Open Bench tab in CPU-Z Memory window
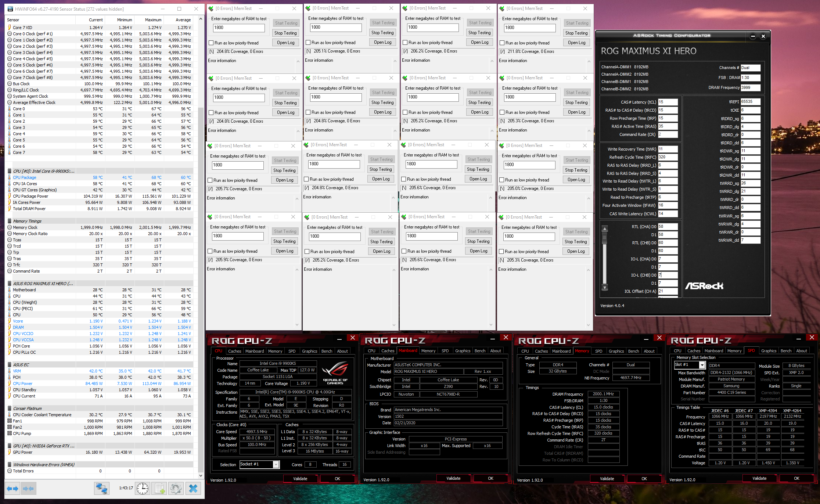This screenshot has width=820, height=504. click(633, 351)
